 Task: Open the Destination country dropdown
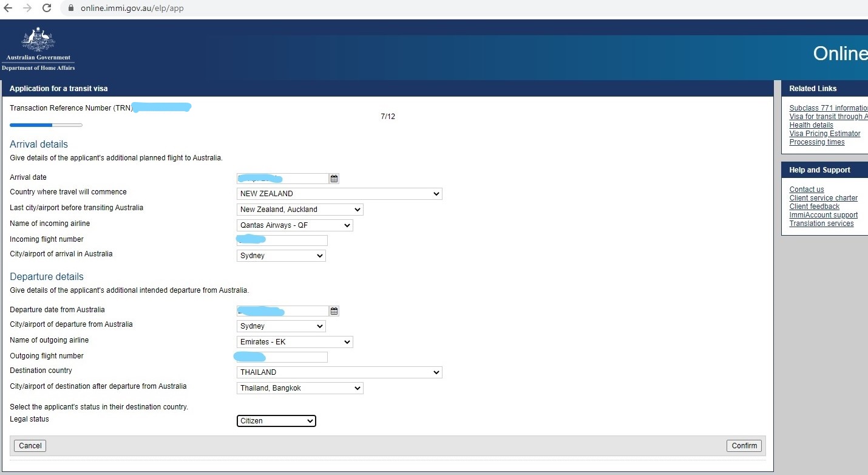(339, 372)
